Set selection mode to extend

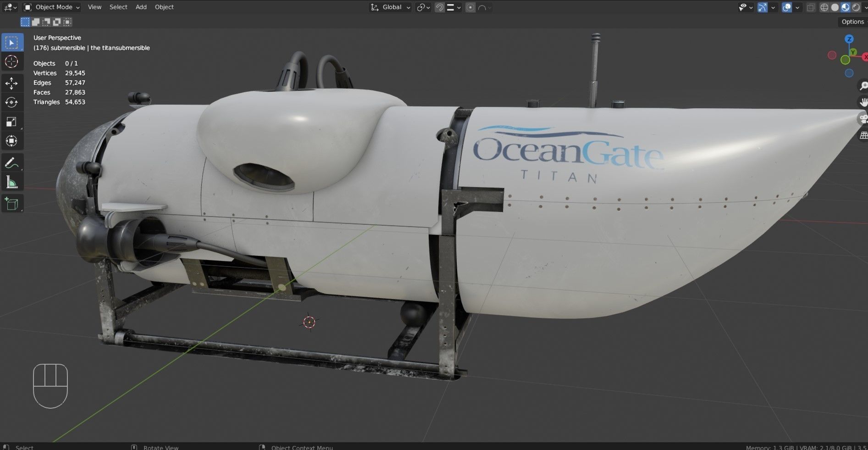click(x=36, y=22)
